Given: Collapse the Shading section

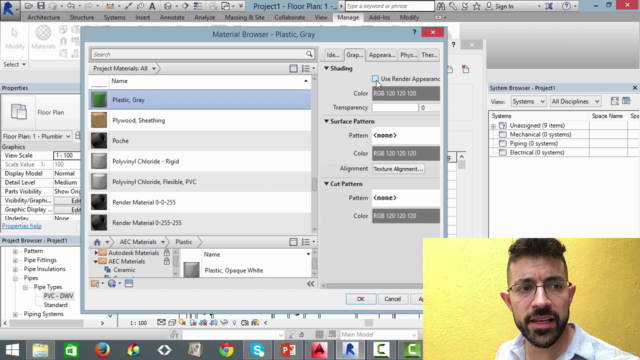Looking at the screenshot, I should [327, 68].
